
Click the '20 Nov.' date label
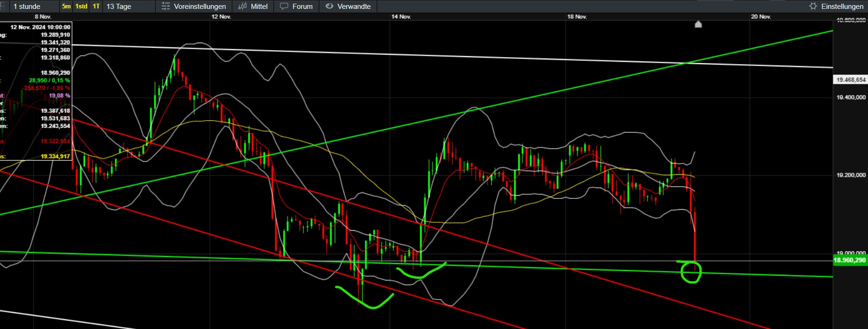[760, 17]
